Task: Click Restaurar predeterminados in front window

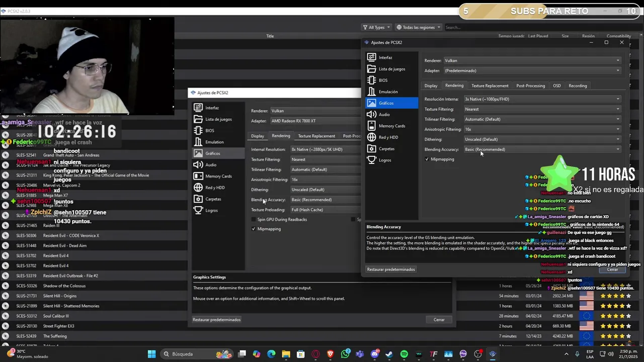Action: coord(391,269)
